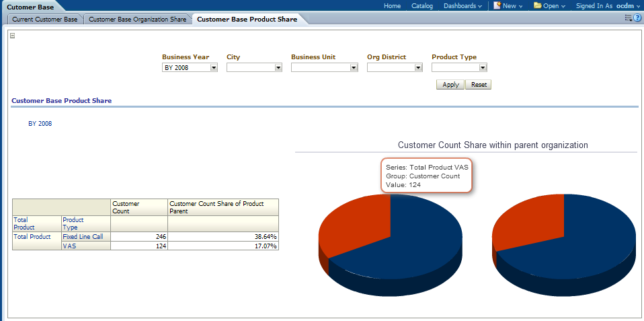Click the VAS product type link
Viewport: 644px width, 321px height.
coord(69,246)
